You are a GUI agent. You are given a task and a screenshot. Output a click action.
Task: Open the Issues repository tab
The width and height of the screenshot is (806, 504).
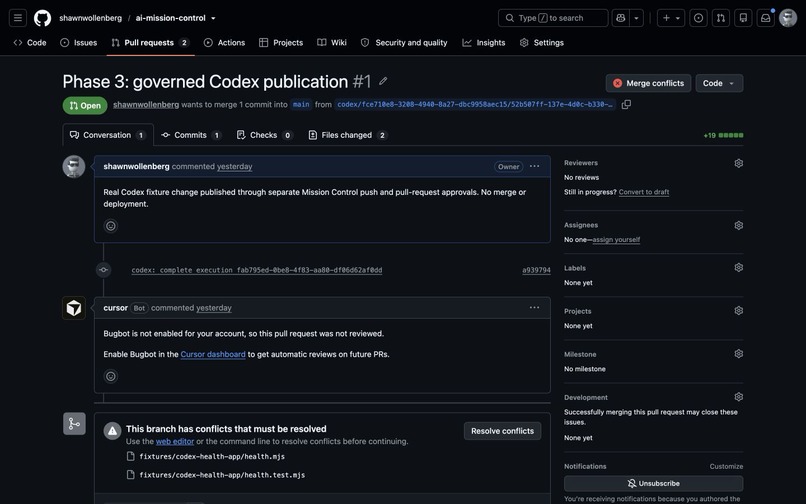tap(79, 43)
